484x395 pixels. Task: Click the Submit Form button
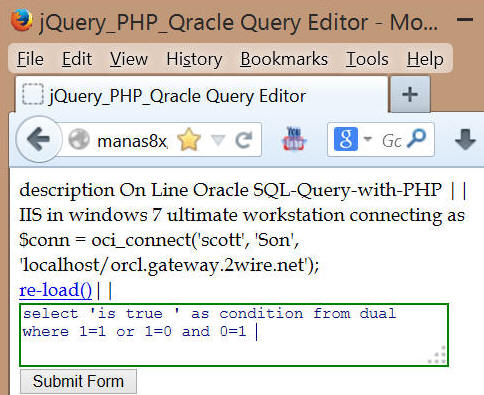pyautogui.click(x=78, y=381)
